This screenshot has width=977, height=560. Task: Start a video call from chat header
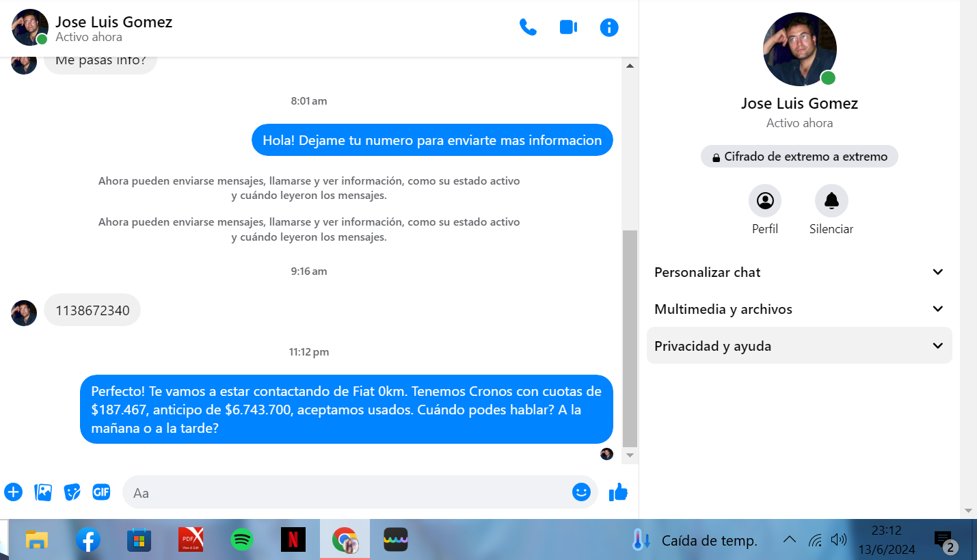pyautogui.click(x=569, y=27)
